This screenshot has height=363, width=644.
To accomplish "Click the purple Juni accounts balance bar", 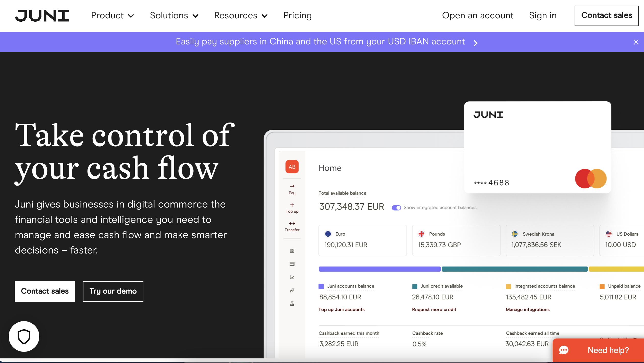I will click(379, 269).
